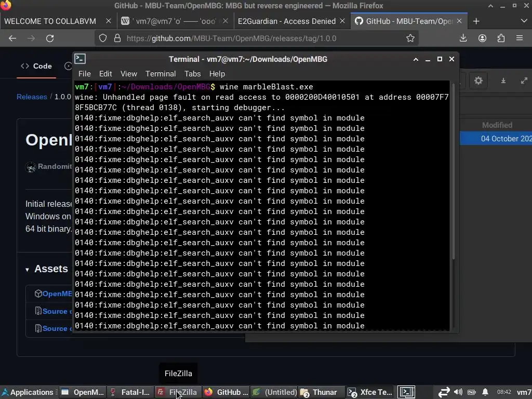
Task: Show the list of all tabs
Action: tap(524, 21)
